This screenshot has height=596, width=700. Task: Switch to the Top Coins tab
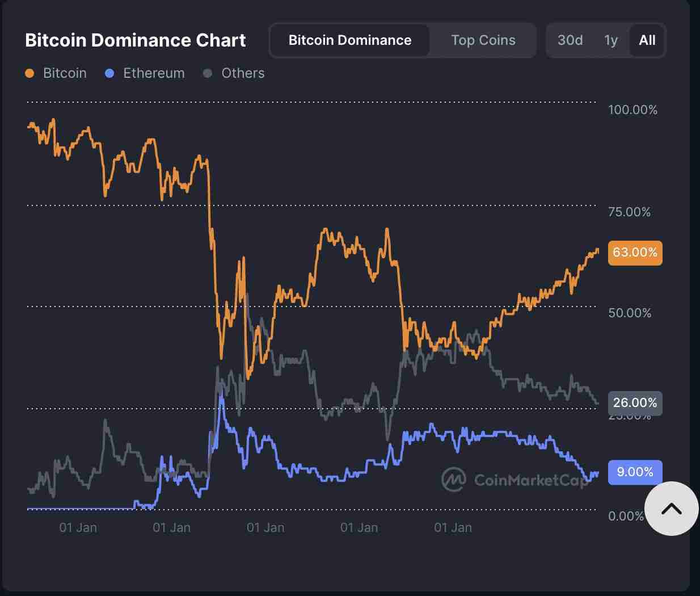(483, 40)
